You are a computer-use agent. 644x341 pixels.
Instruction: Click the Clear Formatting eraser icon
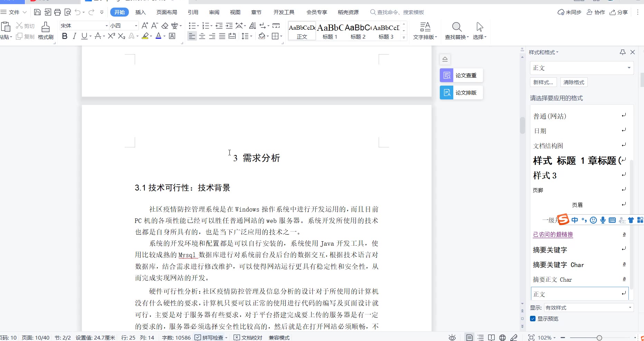[x=165, y=26]
